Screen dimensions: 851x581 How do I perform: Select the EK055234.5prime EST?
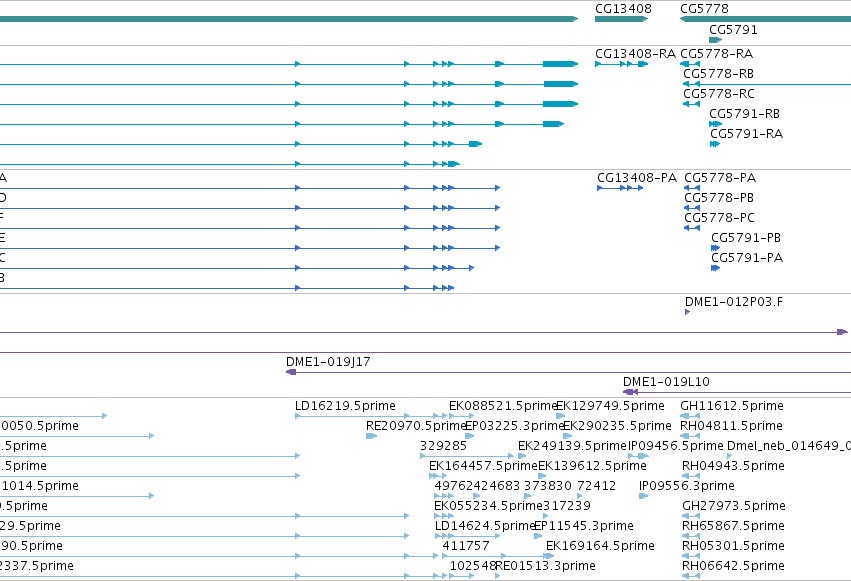pyautogui.click(x=444, y=516)
